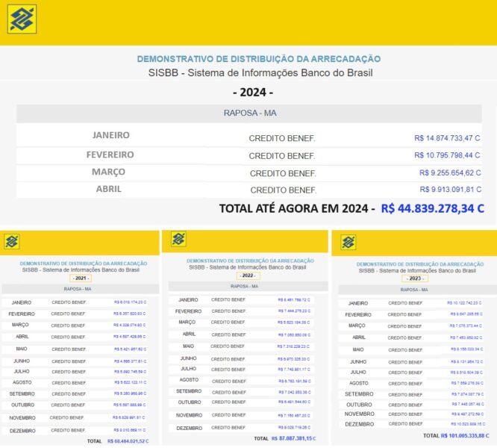Click the SISBB subtitle in the 2022 panel
497x448 pixels.
click(x=247, y=267)
